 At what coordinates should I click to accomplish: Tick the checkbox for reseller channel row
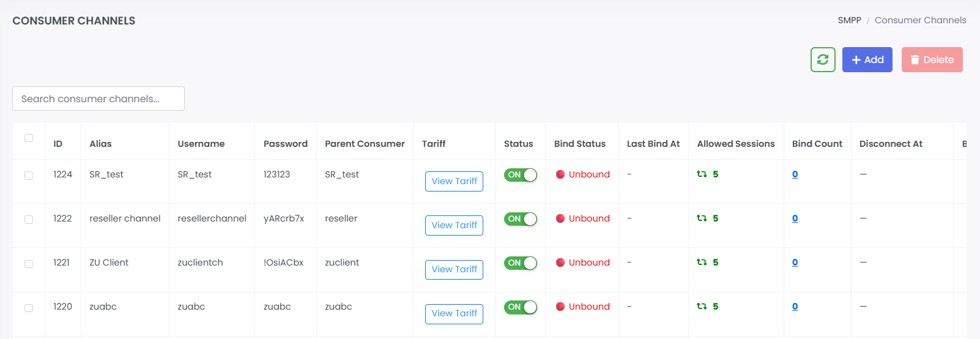(29, 220)
